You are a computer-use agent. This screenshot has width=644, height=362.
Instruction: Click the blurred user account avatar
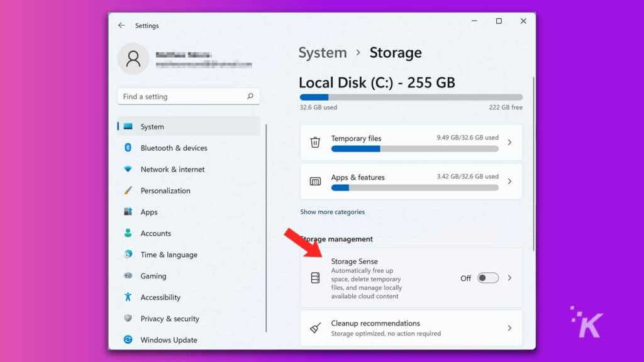coord(133,58)
